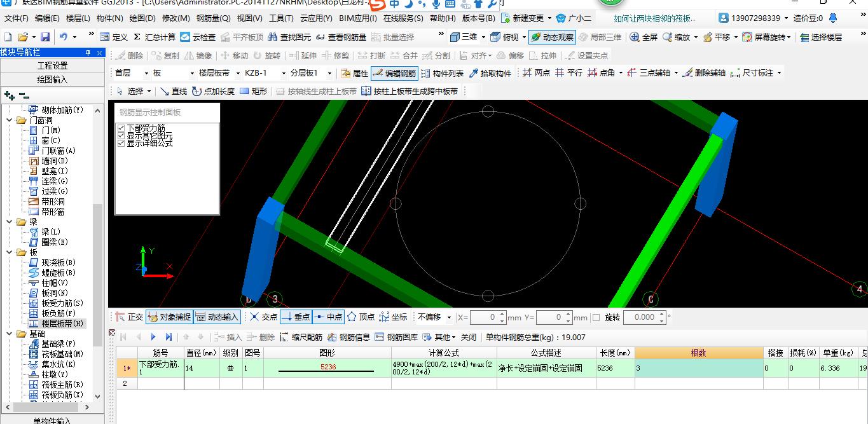Collapse the 基础 tree node
868x424 pixels.
click(x=10, y=334)
